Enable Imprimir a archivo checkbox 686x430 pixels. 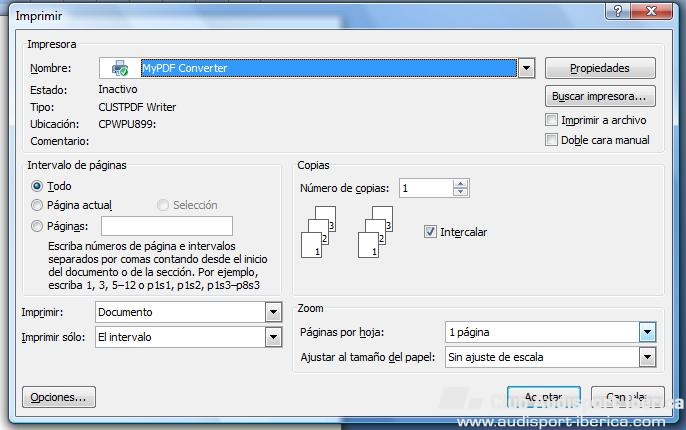(552, 120)
